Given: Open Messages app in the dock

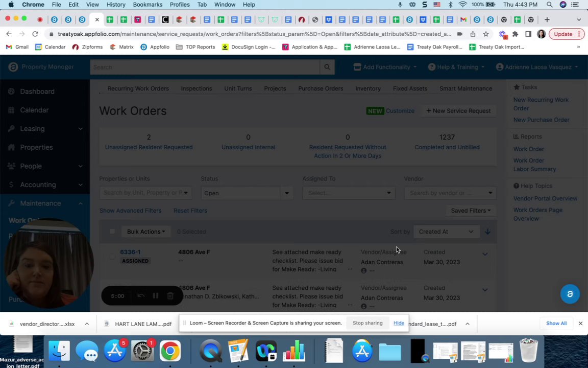Looking at the screenshot, I should click(x=87, y=351).
